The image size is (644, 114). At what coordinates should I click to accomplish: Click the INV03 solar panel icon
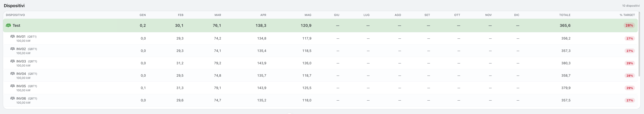pyautogui.click(x=12, y=61)
